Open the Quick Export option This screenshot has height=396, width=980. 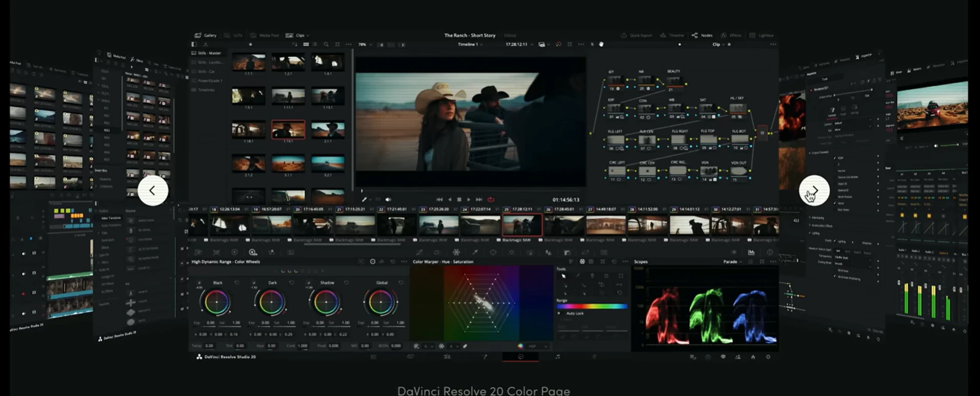click(636, 35)
